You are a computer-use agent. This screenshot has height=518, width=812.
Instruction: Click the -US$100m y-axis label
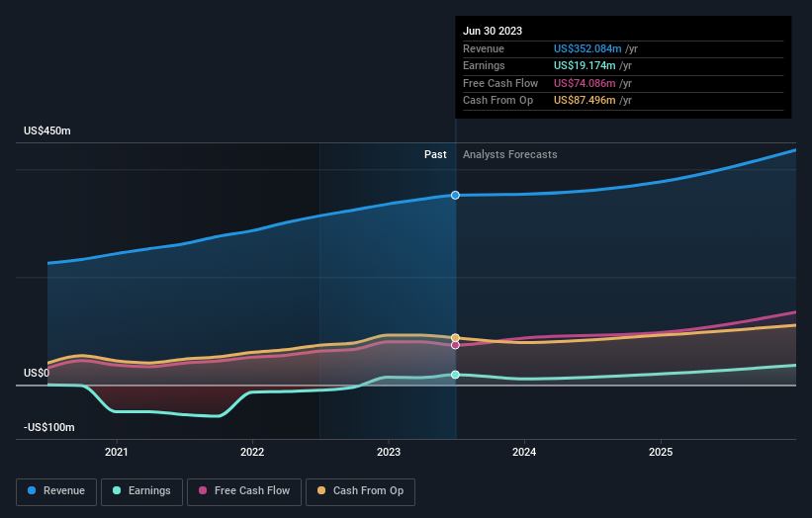click(49, 427)
